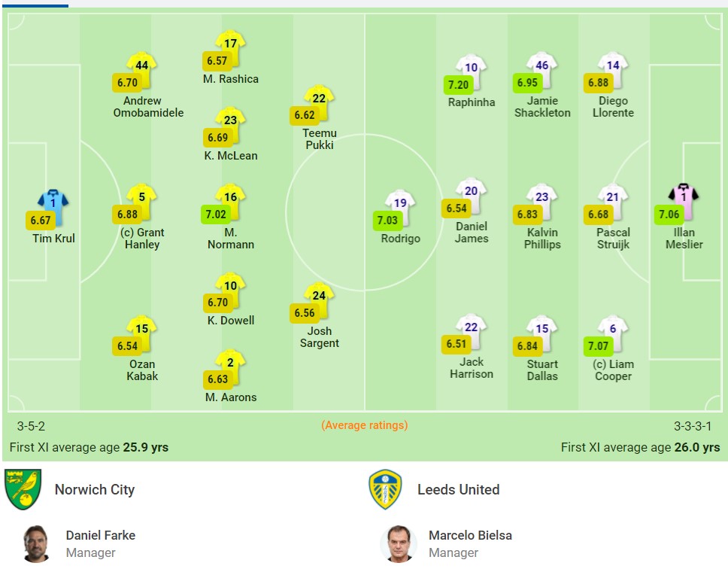Click M. Normann's 7.02 rating badge
This screenshot has height=569, width=728.
click(x=216, y=214)
